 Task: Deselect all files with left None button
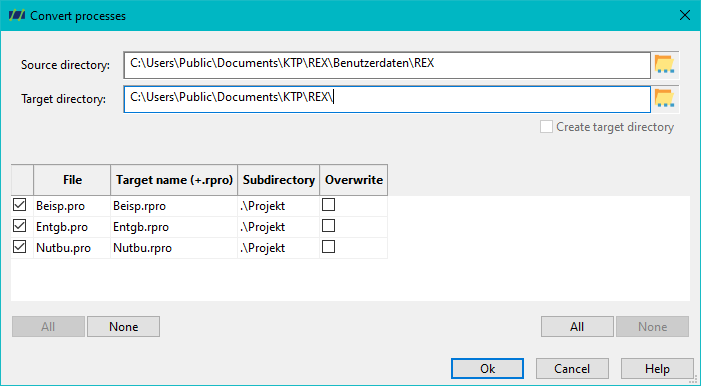(123, 327)
